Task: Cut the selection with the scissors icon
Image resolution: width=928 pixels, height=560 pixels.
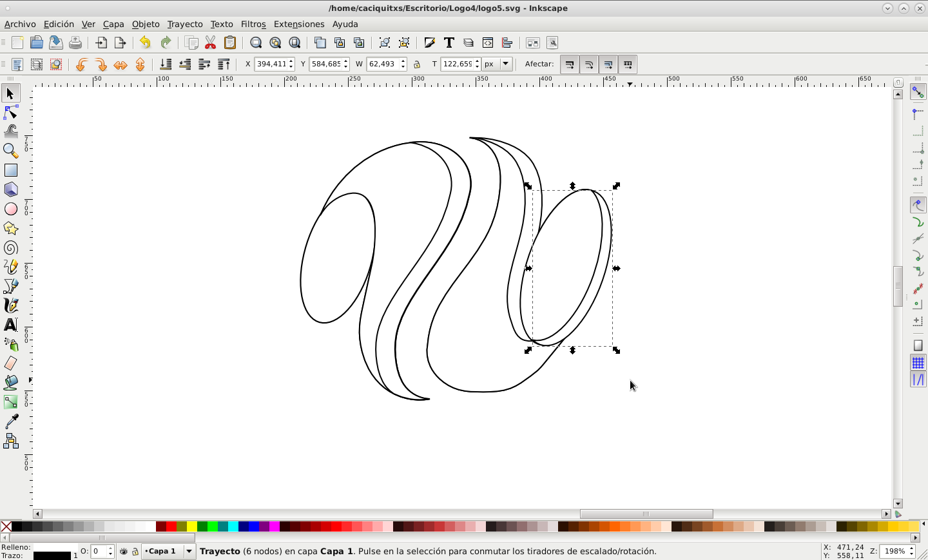Action: click(x=211, y=43)
